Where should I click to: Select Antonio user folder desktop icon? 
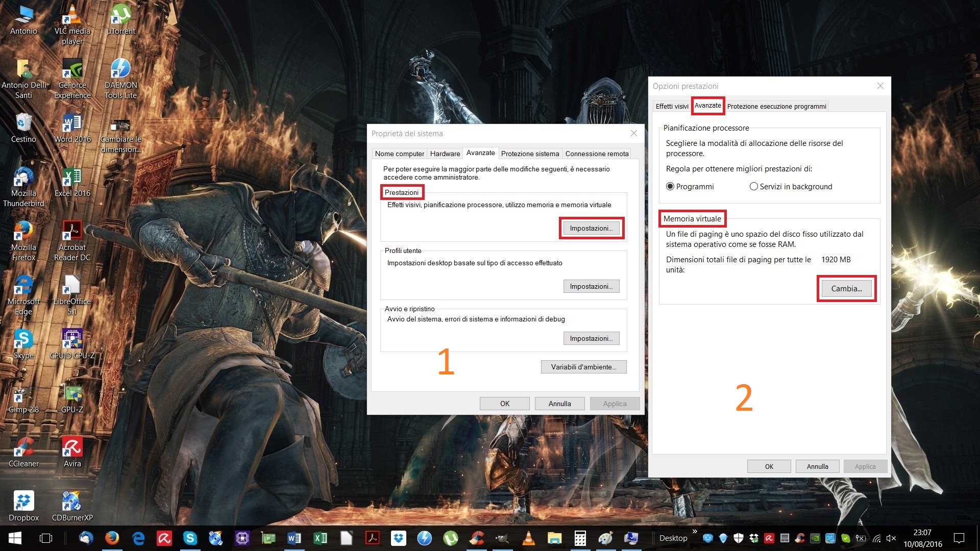click(x=23, y=20)
